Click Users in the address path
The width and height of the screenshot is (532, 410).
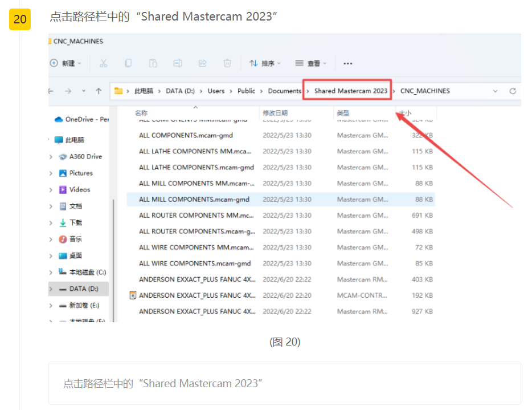point(216,91)
